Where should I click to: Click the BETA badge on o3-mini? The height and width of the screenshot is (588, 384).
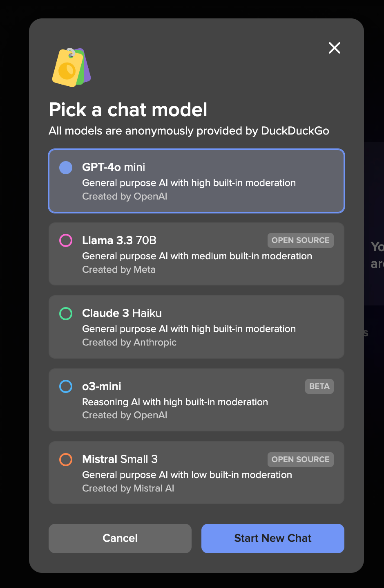point(319,386)
